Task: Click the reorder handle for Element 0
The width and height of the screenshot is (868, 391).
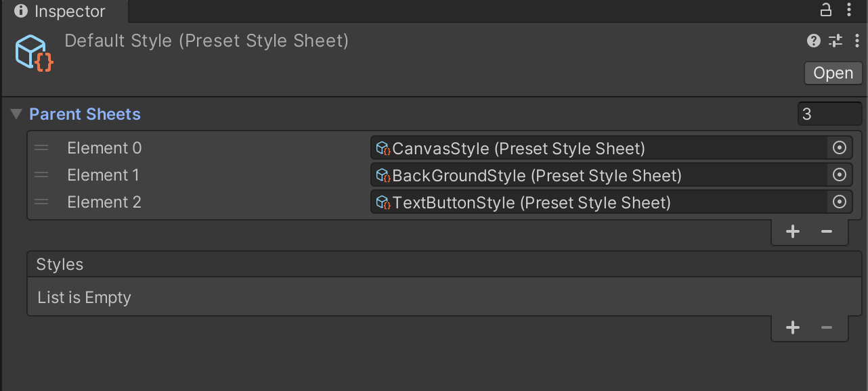Action: (x=42, y=147)
